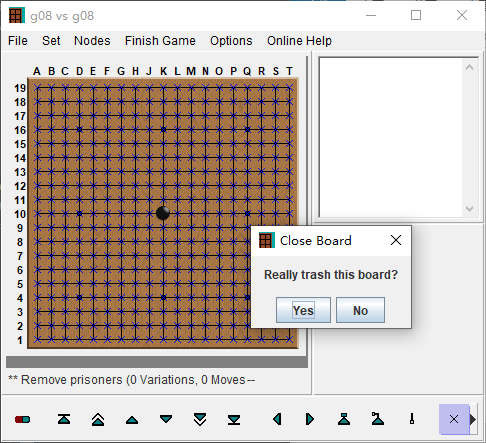Step back one move with the single up triangle
The height and width of the screenshot is (443, 486).
point(132,420)
